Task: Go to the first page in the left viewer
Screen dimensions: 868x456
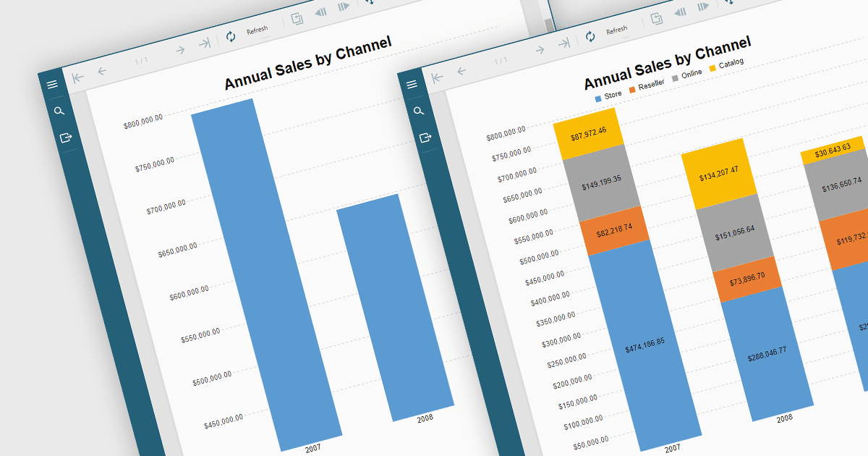Action: point(77,77)
